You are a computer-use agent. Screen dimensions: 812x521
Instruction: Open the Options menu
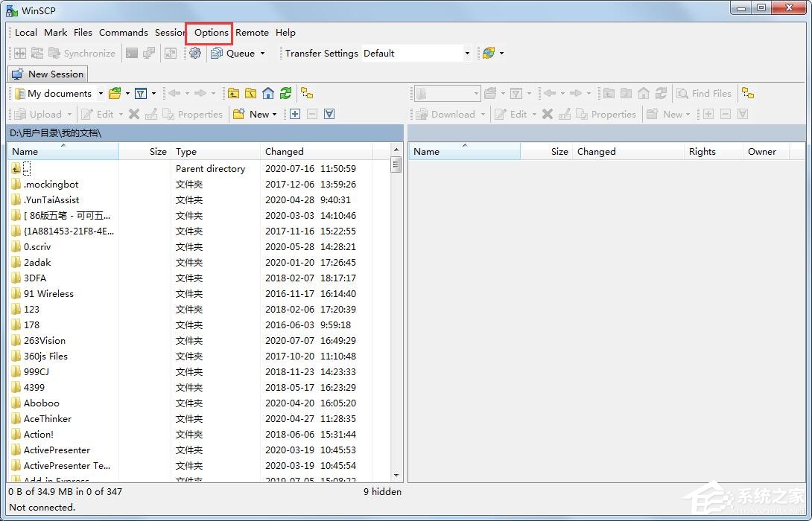[x=212, y=33]
